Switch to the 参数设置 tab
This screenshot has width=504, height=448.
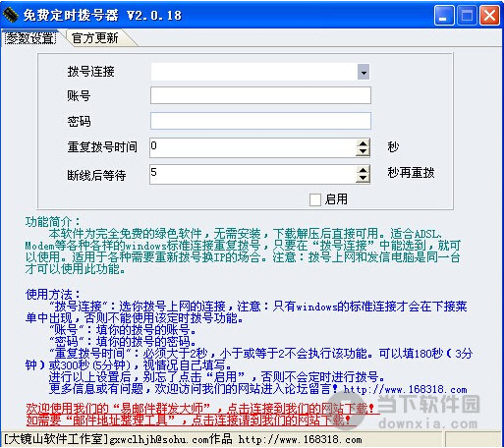29,38
